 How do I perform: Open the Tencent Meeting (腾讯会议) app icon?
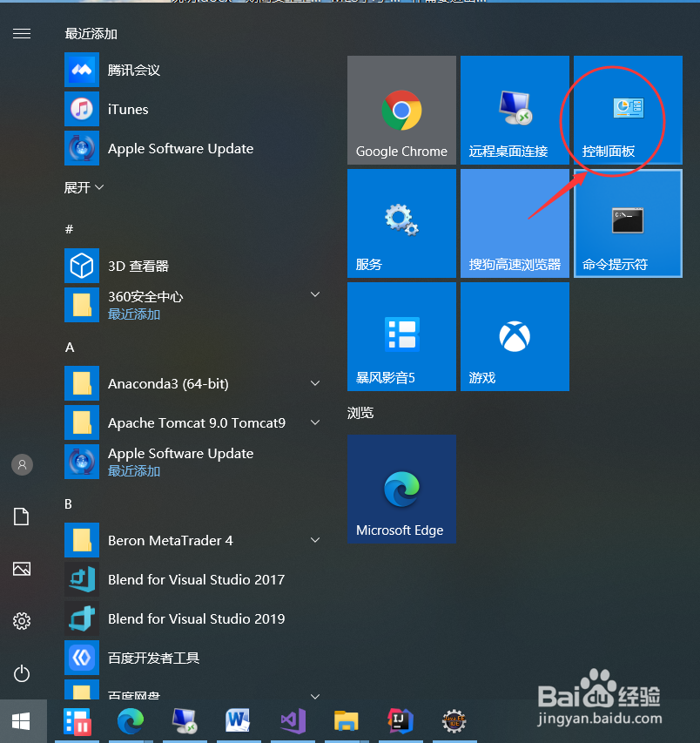pyautogui.click(x=82, y=71)
